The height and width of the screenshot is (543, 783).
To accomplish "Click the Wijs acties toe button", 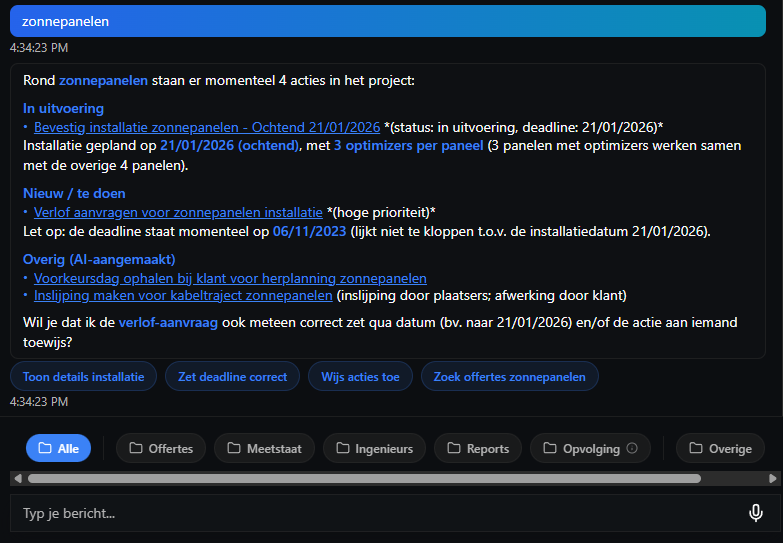I will (x=360, y=377).
